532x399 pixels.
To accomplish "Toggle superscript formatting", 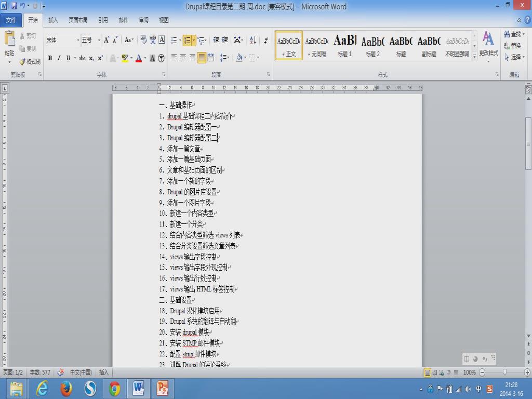I will coord(100,58).
